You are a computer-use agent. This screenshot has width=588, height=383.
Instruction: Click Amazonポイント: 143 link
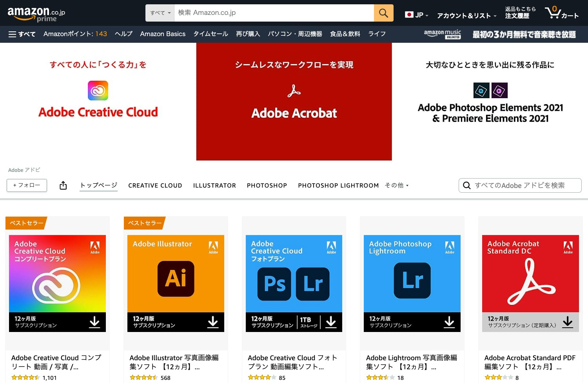pos(75,34)
